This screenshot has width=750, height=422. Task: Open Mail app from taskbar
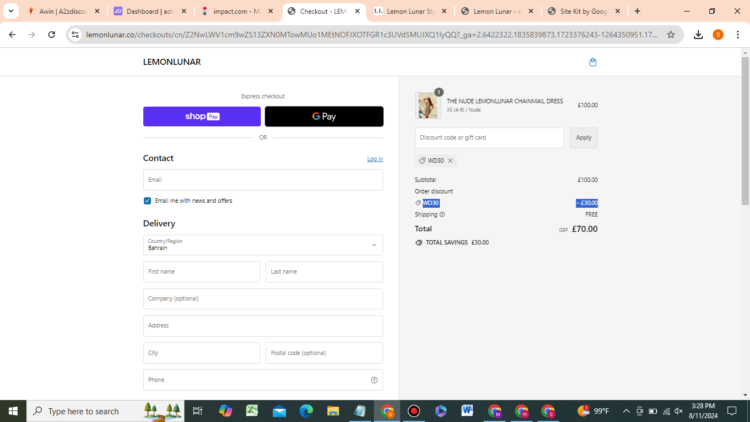tap(279, 411)
